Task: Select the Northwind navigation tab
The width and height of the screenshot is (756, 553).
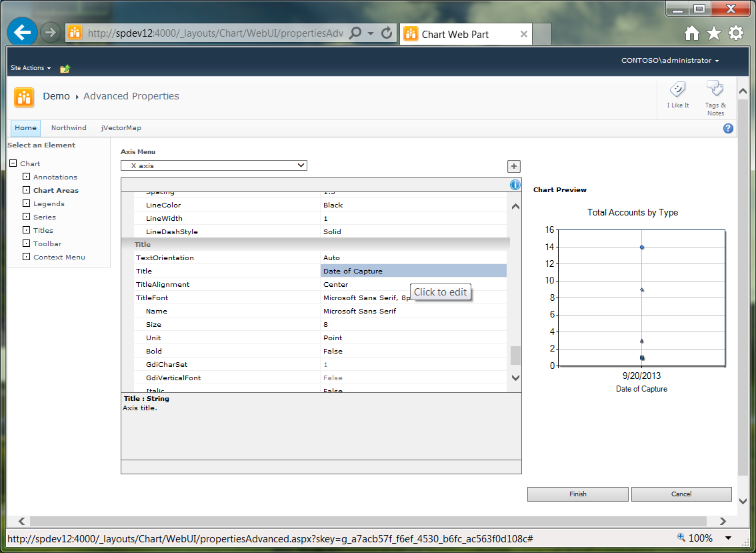Action: click(69, 128)
